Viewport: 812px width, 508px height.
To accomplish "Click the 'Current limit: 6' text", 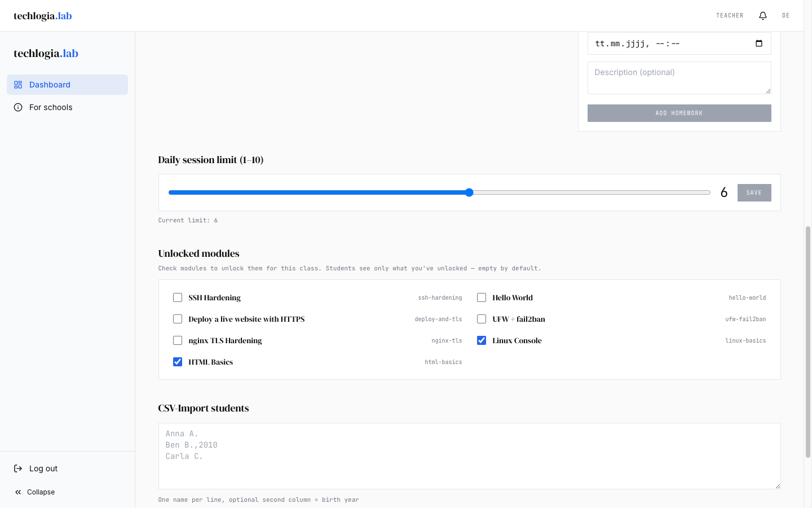I will (x=188, y=220).
